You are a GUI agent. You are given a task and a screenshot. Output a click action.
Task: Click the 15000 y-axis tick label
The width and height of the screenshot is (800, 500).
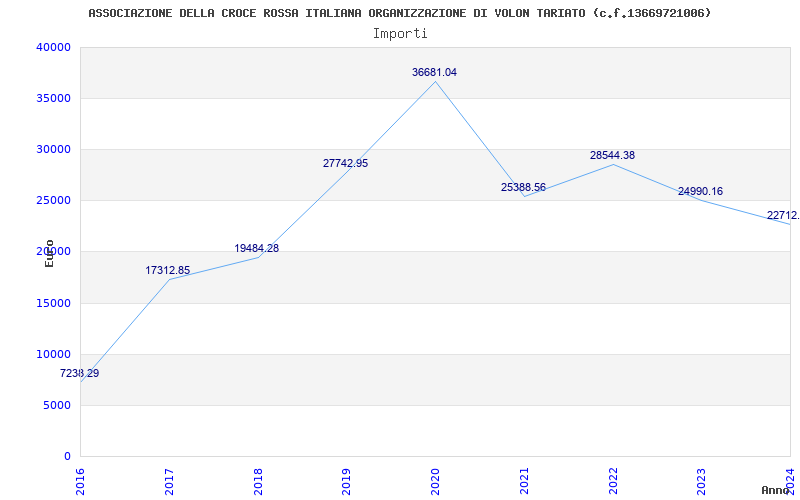point(53,304)
